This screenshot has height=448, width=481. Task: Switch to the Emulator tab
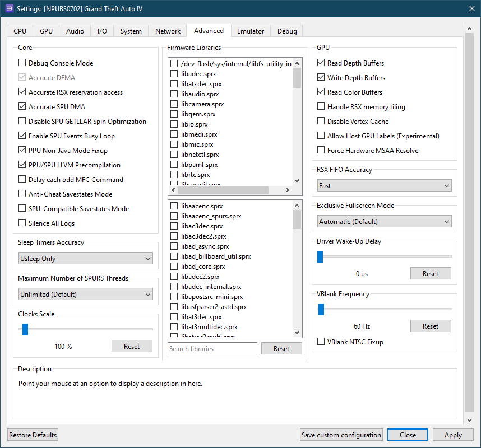point(251,31)
